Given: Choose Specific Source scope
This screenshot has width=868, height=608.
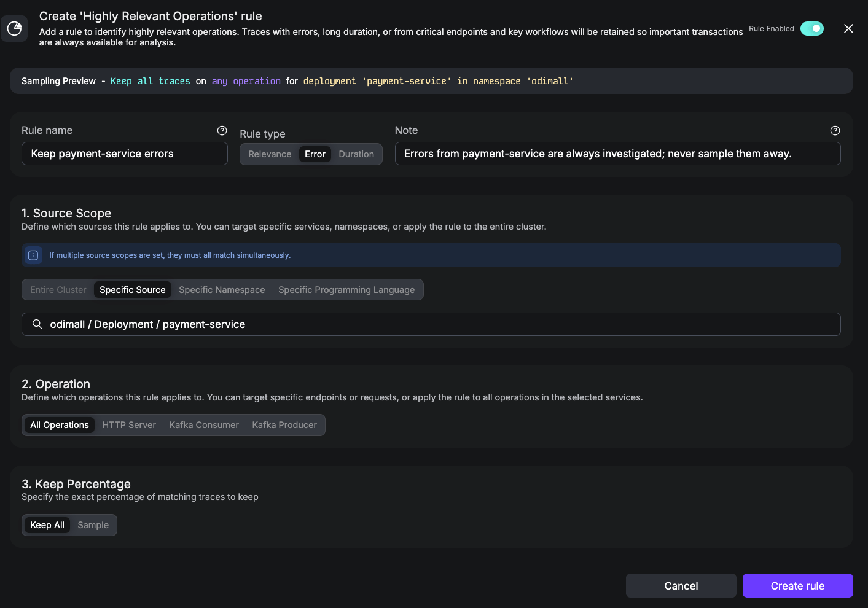Looking at the screenshot, I should (133, 290).
